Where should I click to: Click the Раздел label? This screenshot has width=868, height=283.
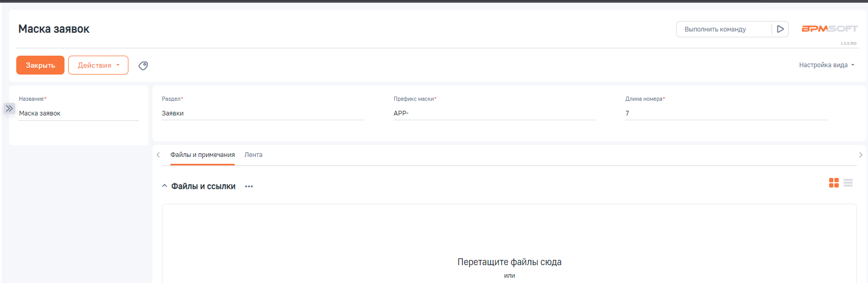point(172,99)
